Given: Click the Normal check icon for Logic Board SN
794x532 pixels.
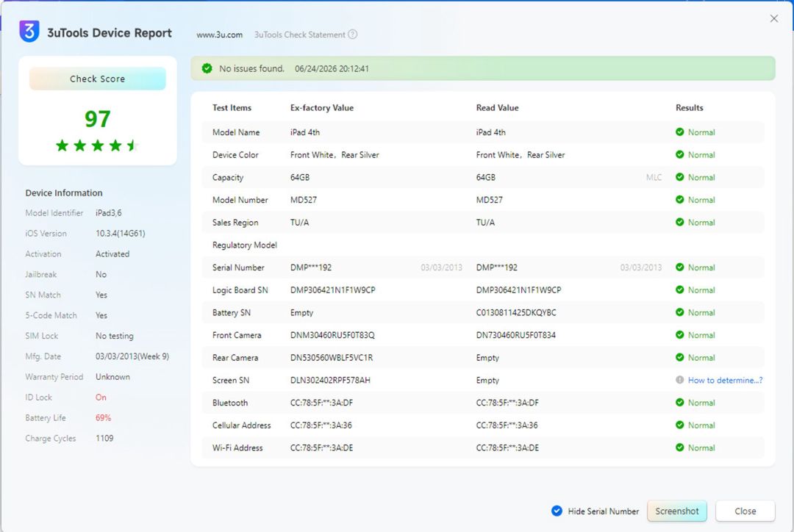Looking at the screenshot, I should [679, 290].
